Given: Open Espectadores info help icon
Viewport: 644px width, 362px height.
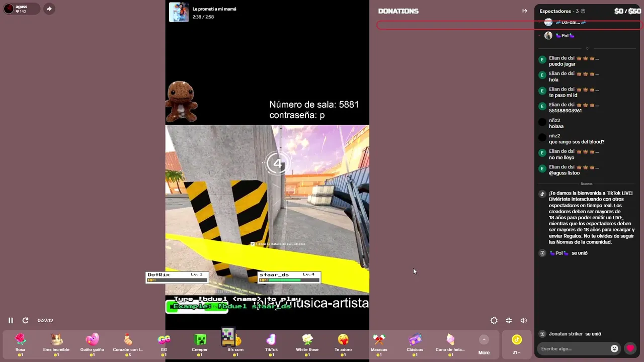Looking at the screenshot, I should point(583,11).
